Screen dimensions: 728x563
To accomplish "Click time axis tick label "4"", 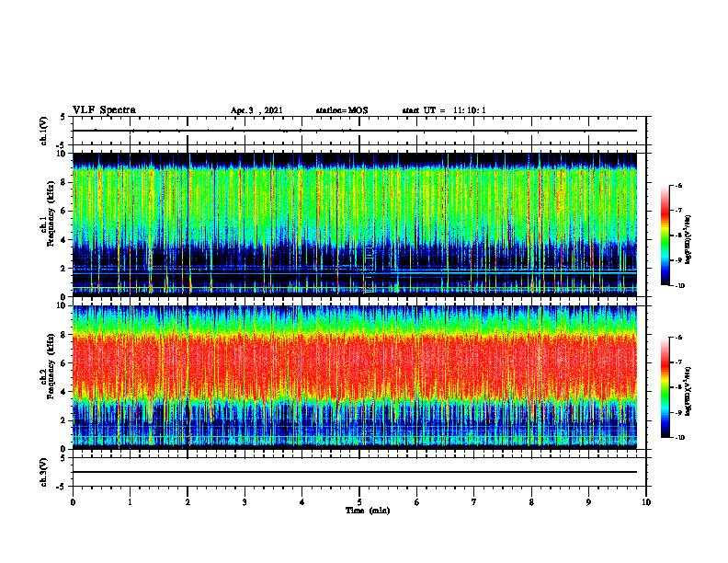I will click(x=302, y=502).
